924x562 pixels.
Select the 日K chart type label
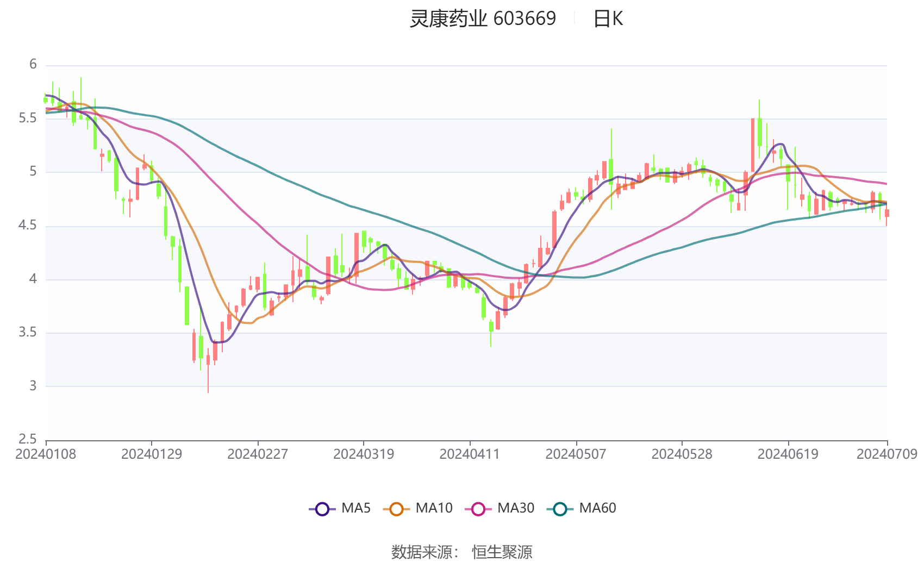point(608,19)
